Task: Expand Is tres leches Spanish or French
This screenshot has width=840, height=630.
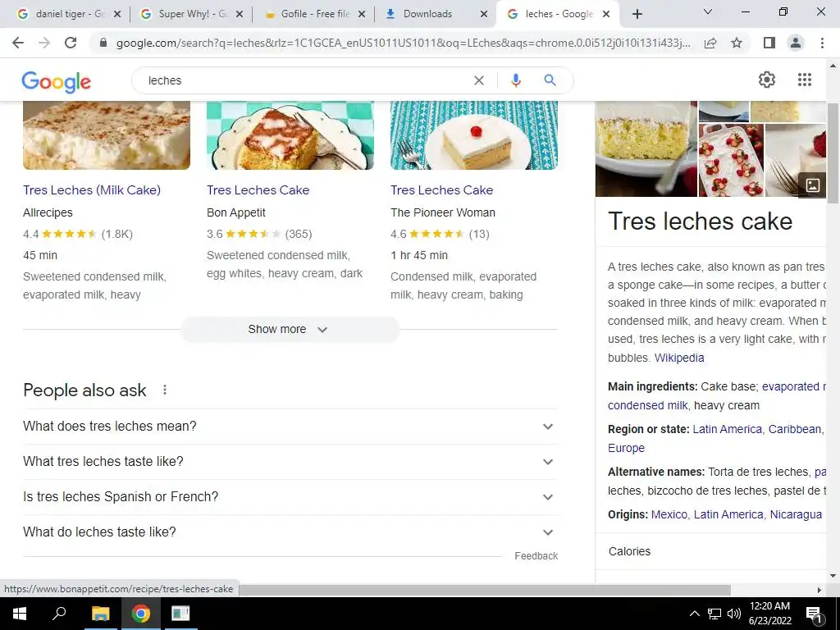Action: [290, 497]
